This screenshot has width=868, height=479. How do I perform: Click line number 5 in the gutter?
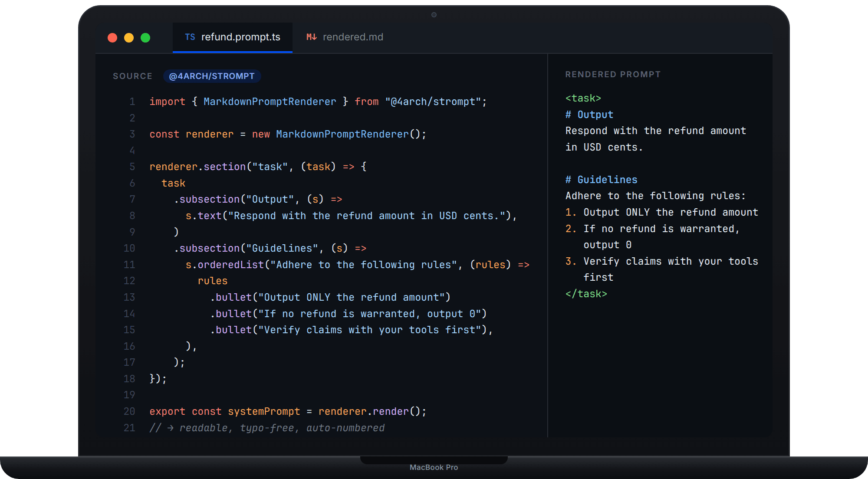click(x=132, y=167)
